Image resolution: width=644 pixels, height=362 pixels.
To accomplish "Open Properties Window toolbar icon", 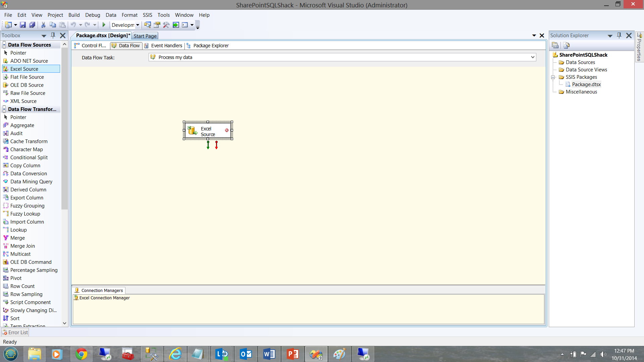I will [157, 25].
